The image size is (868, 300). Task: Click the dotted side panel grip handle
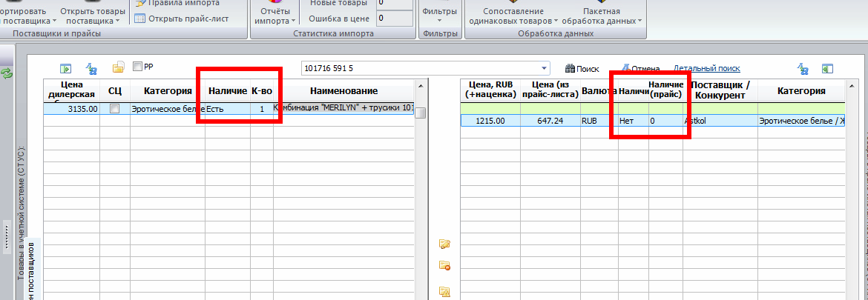click(7, 237)
